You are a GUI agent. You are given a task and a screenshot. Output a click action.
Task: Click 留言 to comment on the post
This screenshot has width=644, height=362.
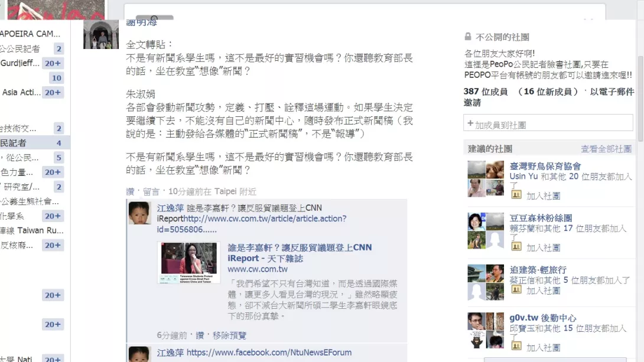point(151,191)
